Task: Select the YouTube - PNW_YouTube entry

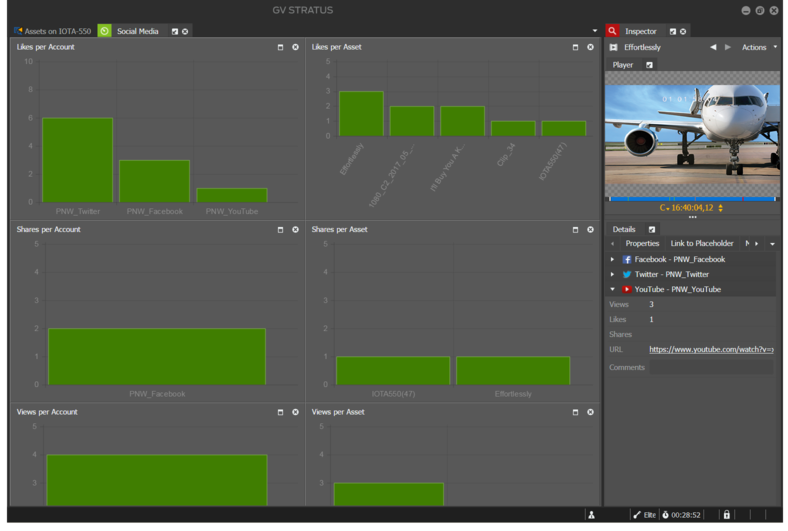Action: click(677, 289)
